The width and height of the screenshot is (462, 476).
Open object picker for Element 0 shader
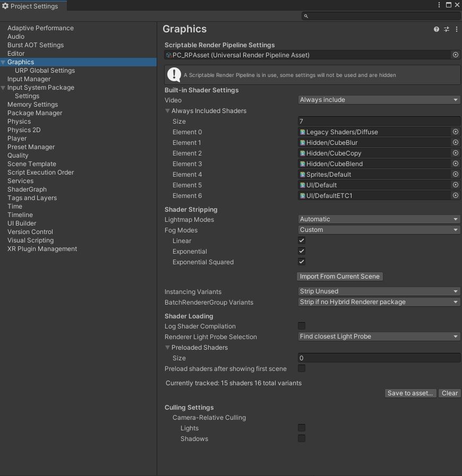click(455, 132)
